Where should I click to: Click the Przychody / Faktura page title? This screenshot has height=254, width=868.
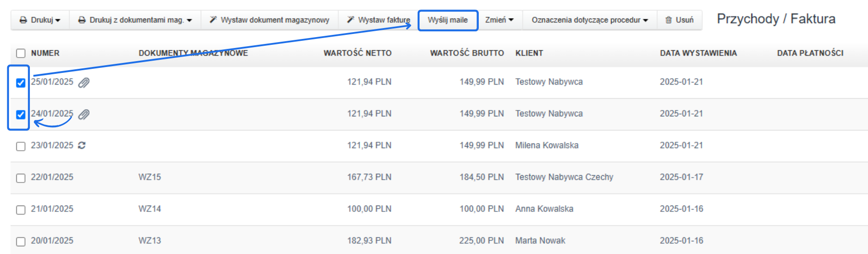(x=776, y=19)
